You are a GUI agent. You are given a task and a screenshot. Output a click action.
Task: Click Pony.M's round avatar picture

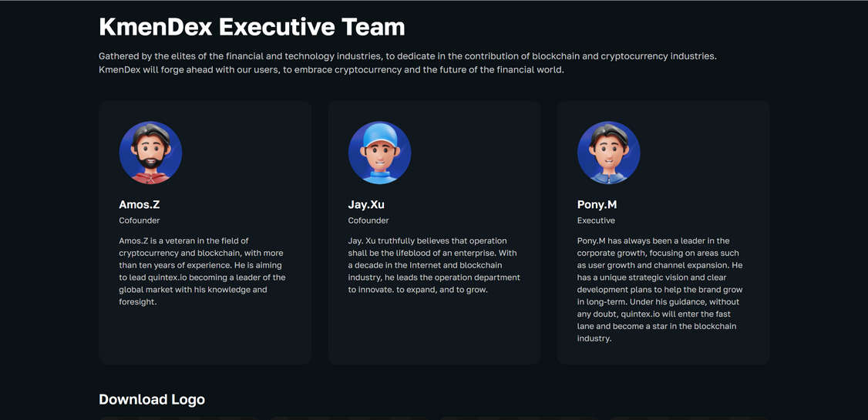click(x=608, y=153)
